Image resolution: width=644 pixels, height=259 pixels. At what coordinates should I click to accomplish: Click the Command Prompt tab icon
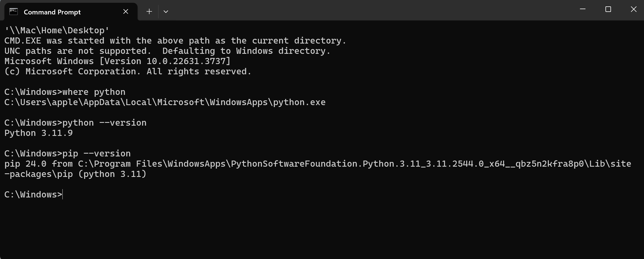[14, 12]
